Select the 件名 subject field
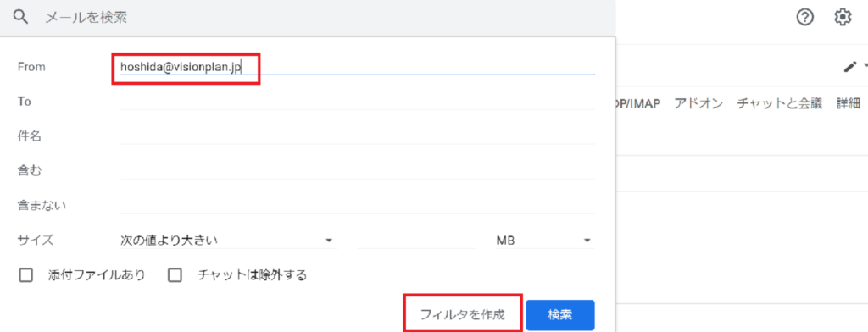Viewport: 868px width, 332px height. click(358, 136)
